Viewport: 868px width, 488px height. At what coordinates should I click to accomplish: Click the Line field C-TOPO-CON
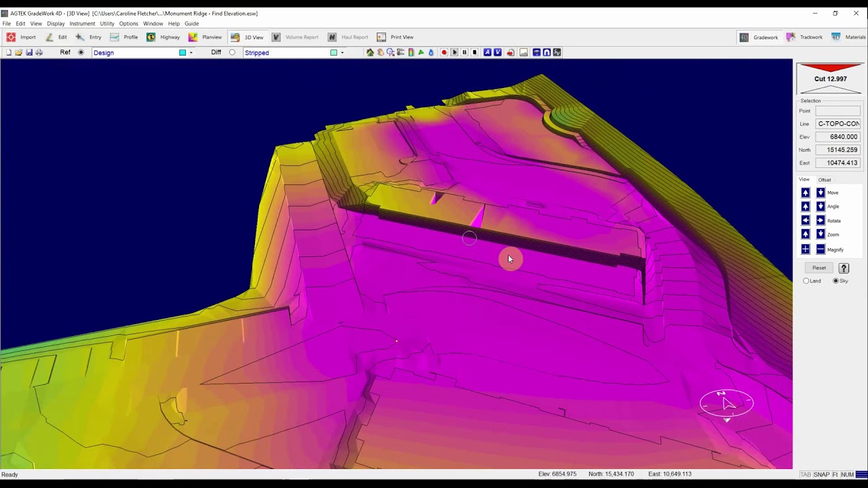[x=837, y=124]
